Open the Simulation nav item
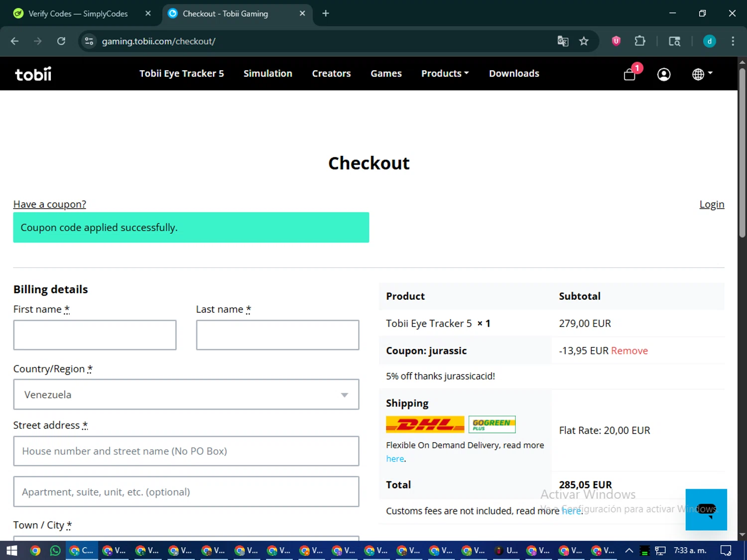The width and height of the screenshot is (747, 560). [x=267, y=74]
